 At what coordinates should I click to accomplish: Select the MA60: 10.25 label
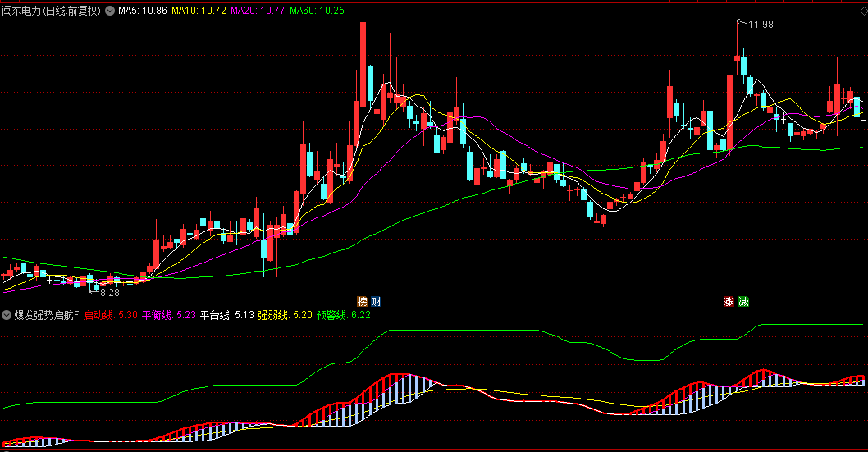click(x=318, y=11)
